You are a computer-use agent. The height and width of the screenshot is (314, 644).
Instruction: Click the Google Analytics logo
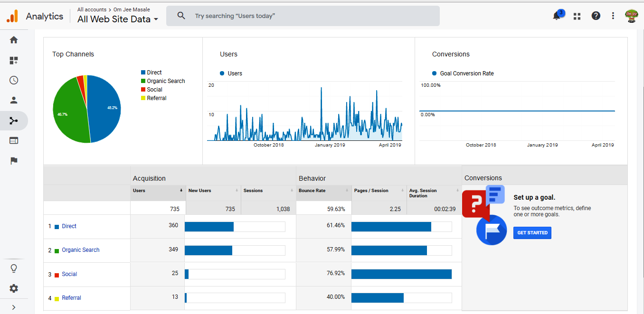12,16
